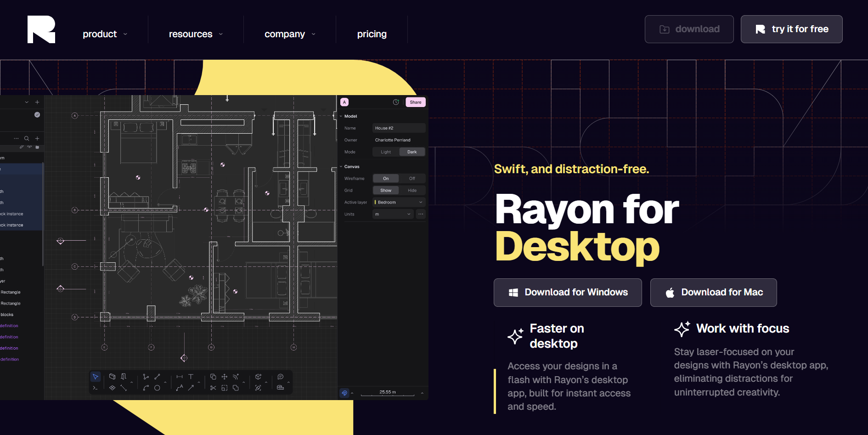The image size is (868, 435).
Task: Click the version history clock icon
Action: (x=396, y=102)
